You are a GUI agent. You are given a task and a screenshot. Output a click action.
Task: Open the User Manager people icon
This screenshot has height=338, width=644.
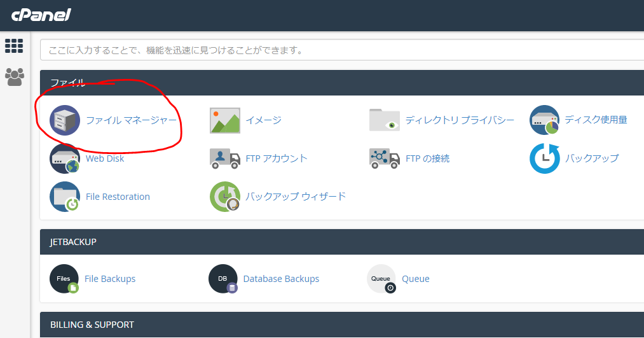point(15,77)
